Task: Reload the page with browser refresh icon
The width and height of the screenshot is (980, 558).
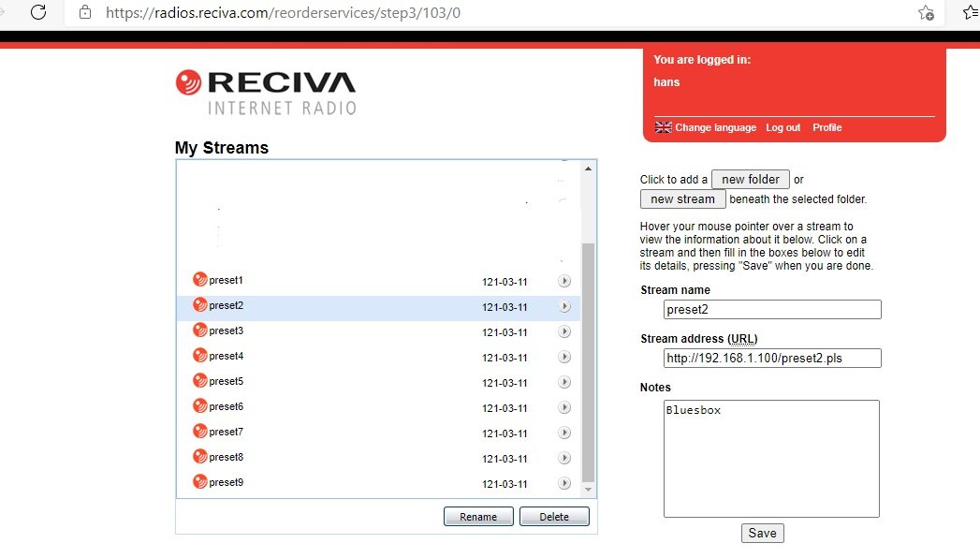Action: coord(38,12)
